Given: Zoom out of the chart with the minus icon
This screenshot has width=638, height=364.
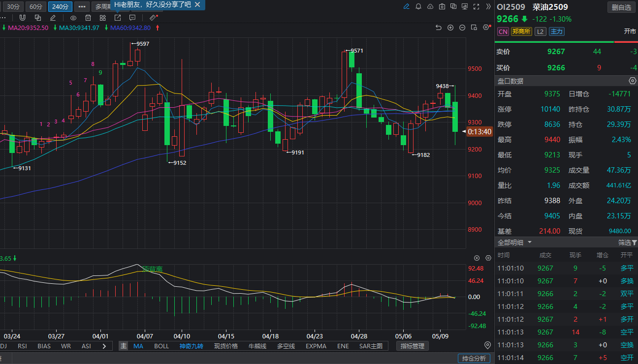Looking at the screenshot, I should (462, 28).
